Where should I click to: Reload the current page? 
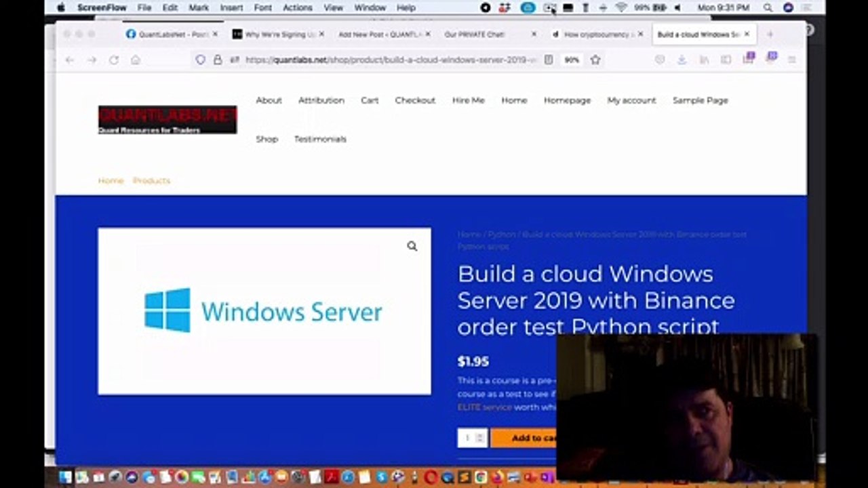[114, 60]
